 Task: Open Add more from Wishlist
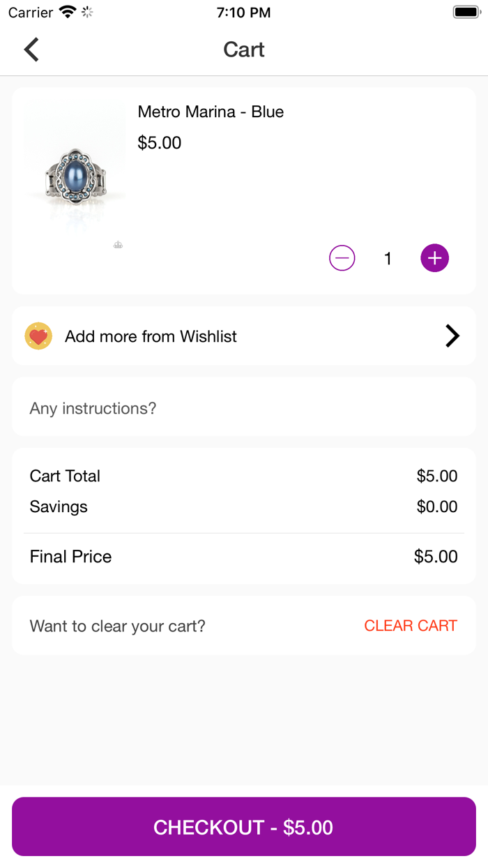151,336
